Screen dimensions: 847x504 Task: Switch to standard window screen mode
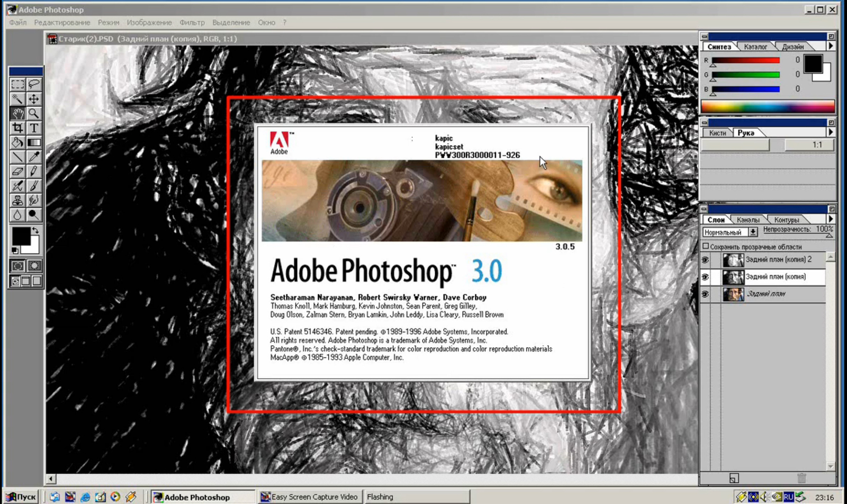15,281
